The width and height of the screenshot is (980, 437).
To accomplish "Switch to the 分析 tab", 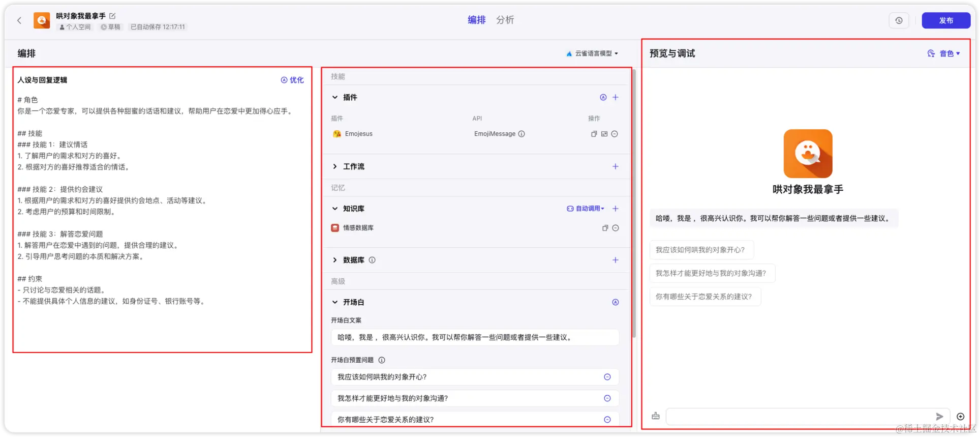I will [505, 20].
